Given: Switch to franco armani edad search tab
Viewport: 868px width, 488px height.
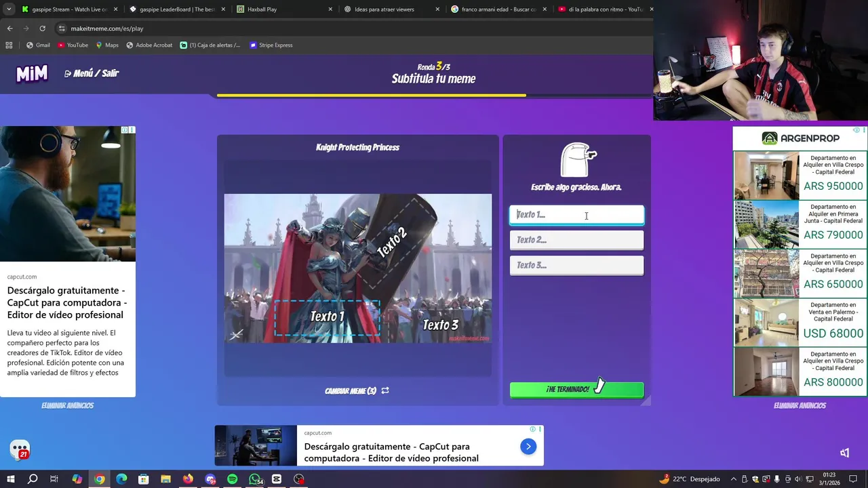Looking at the screenshot, I should (499, 9).
